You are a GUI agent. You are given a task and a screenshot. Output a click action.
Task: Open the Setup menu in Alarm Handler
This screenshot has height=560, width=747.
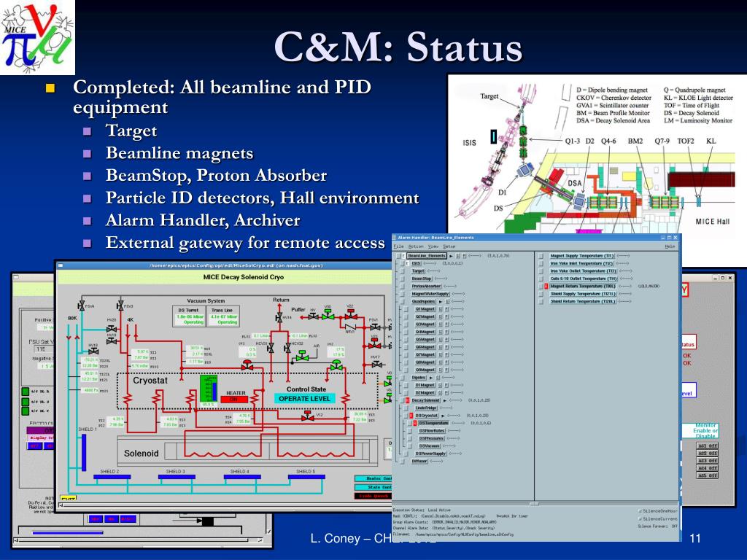(449, 246)
